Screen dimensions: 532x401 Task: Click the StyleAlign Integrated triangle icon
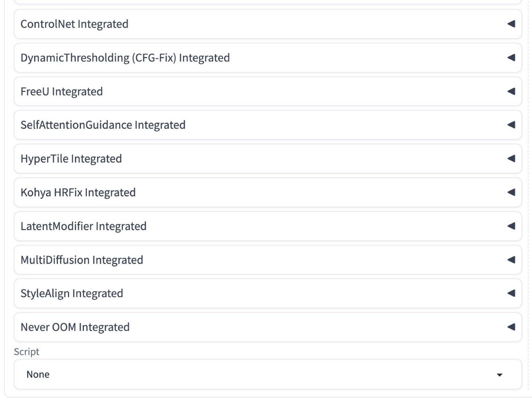(511, 293)
